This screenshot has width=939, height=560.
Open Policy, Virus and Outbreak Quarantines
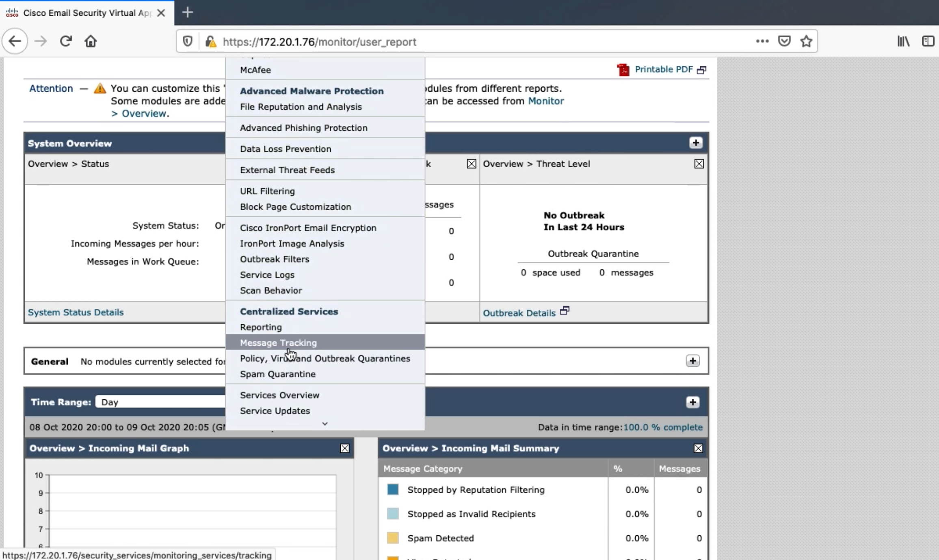tap(325, 359)
